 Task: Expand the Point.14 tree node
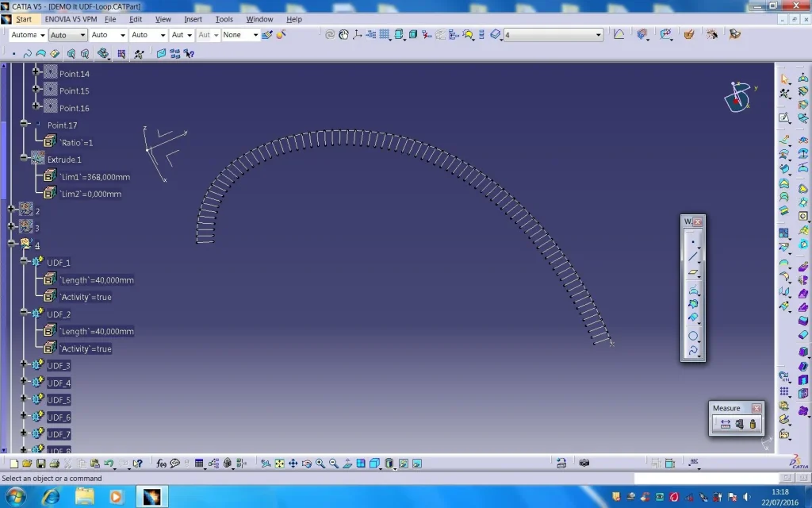[x=36, y=71]
